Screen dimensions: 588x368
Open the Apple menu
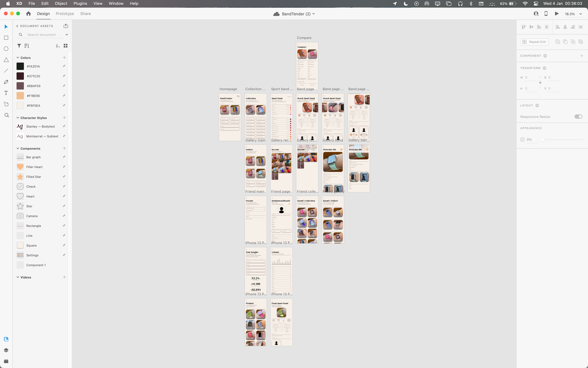click(8, 3)
